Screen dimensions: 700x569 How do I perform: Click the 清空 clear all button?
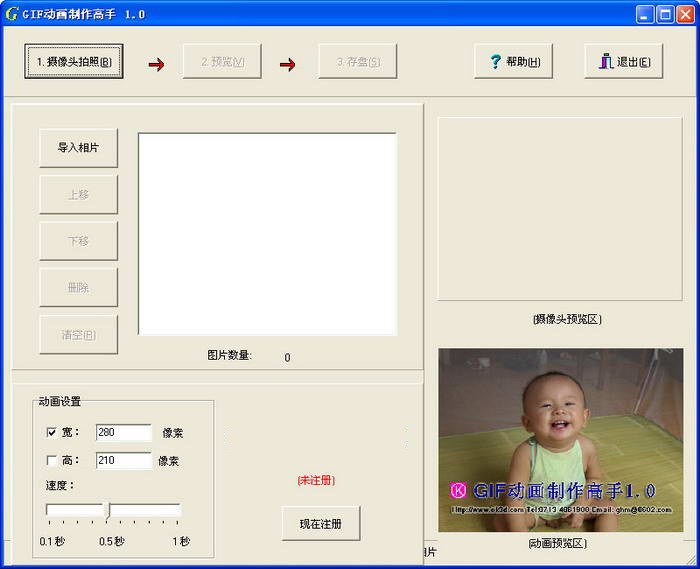point(79,335)
